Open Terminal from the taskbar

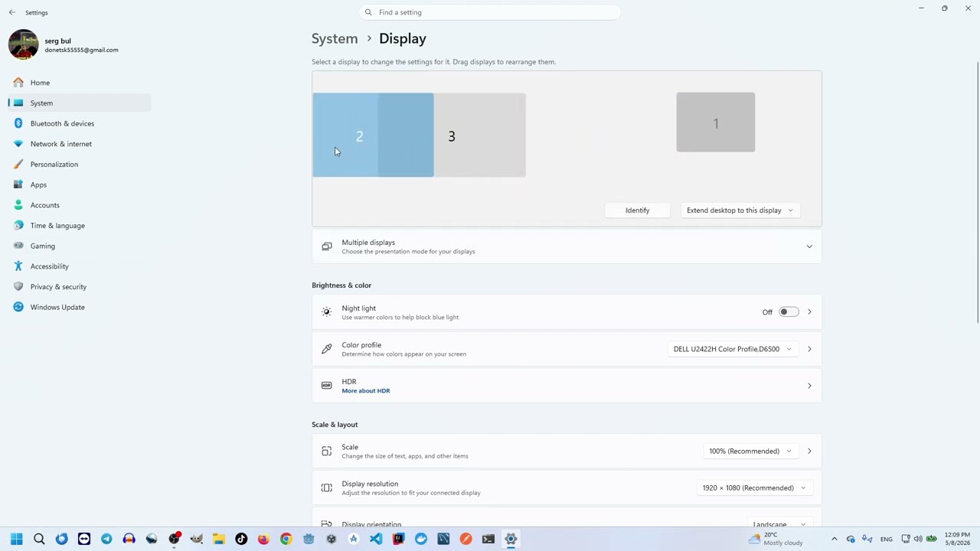pyautogui.click(x=488, y=539)
